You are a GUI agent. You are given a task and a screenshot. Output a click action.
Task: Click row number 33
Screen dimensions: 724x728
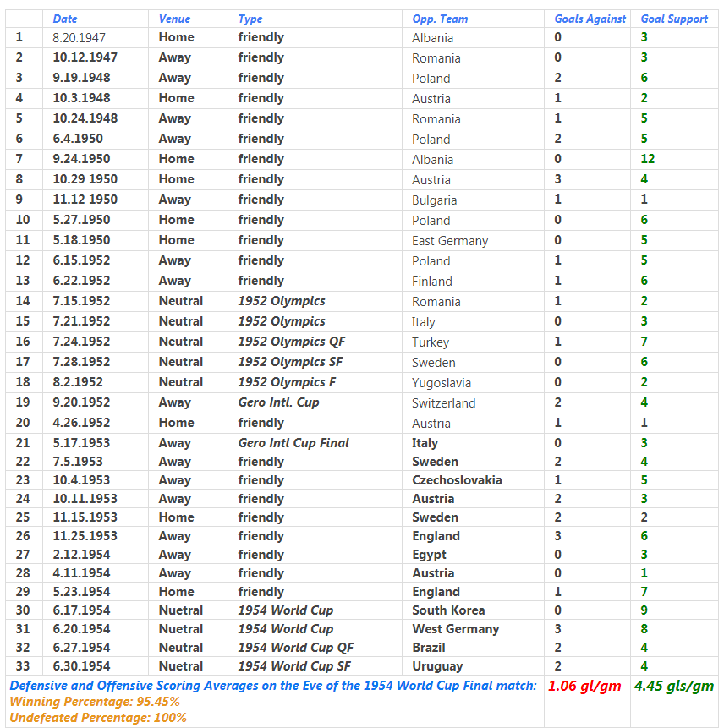[23, 665]
